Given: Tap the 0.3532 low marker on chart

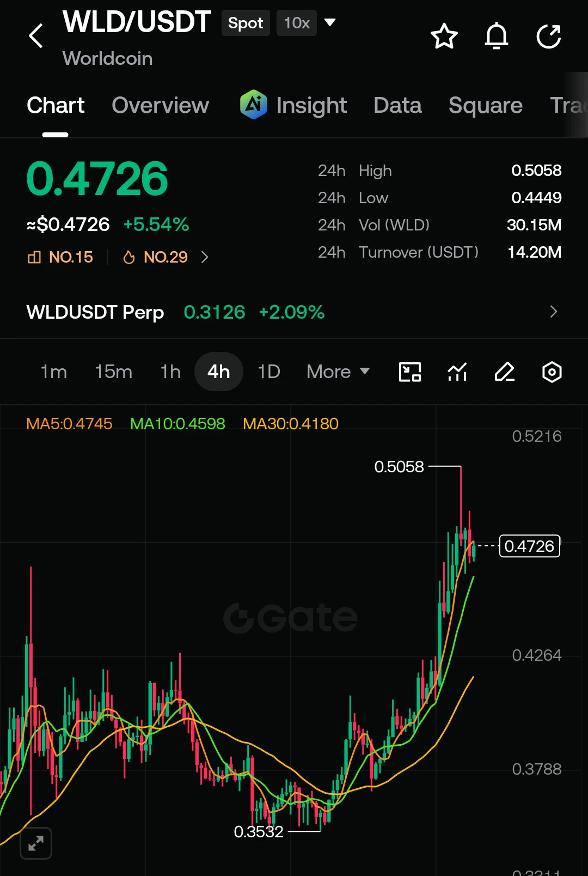Looking at the screenshot, I should (259, 832).
